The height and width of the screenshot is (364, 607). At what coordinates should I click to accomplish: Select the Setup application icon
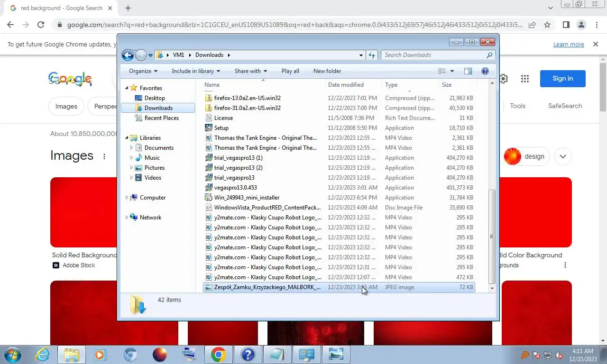pyautogui.click(x=208, y=128)
